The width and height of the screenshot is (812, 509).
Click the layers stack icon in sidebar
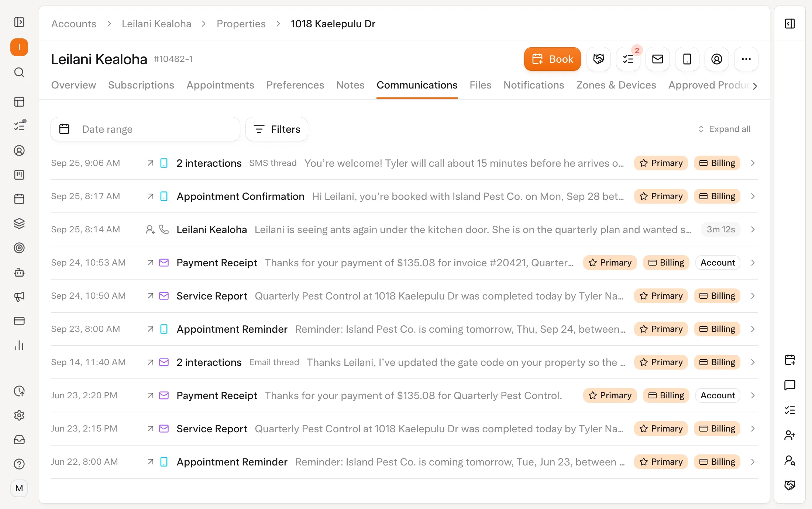coord(19,224)
